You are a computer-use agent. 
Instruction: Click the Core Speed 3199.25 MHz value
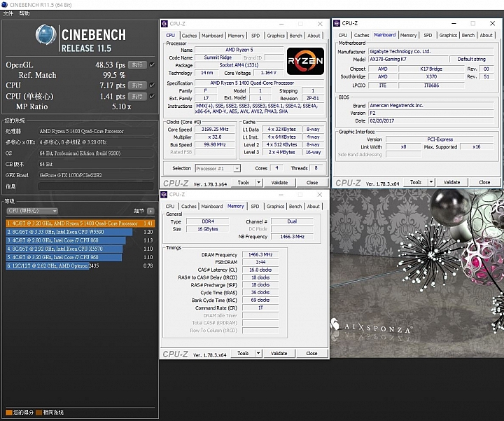coord(215,130)
